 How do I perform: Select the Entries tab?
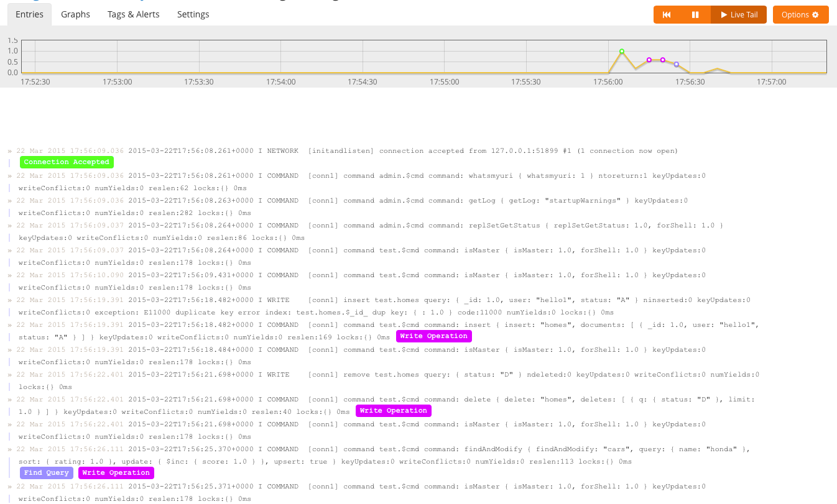click(29, 14)
